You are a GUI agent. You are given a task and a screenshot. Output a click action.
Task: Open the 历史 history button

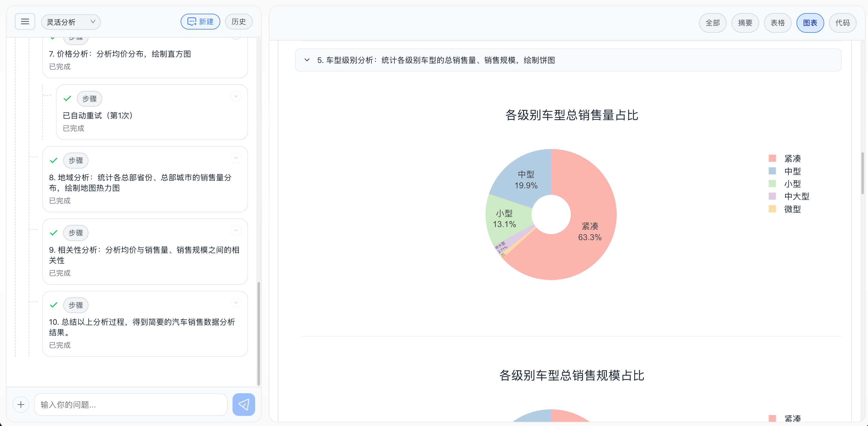[238, 22]
